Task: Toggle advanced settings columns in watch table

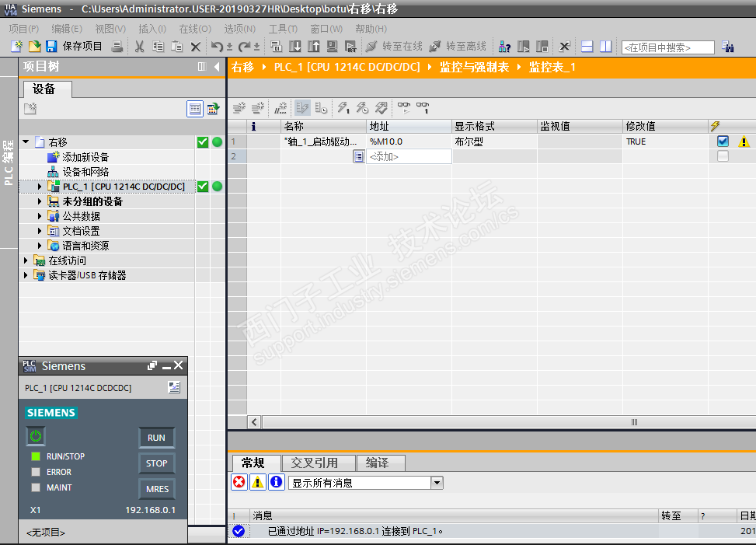Action: [x=321, y=107]
